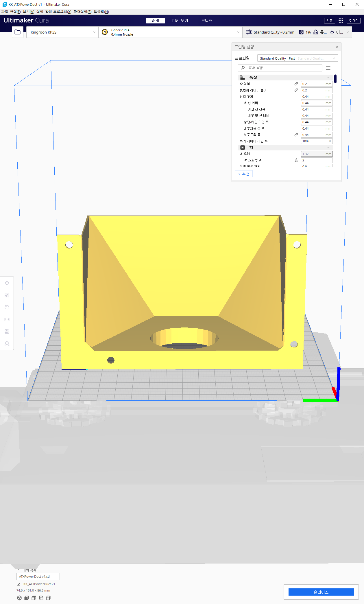
Task: Open the Standard Quality - Fast profile dropdown
Action: click(x=298, y=58)
